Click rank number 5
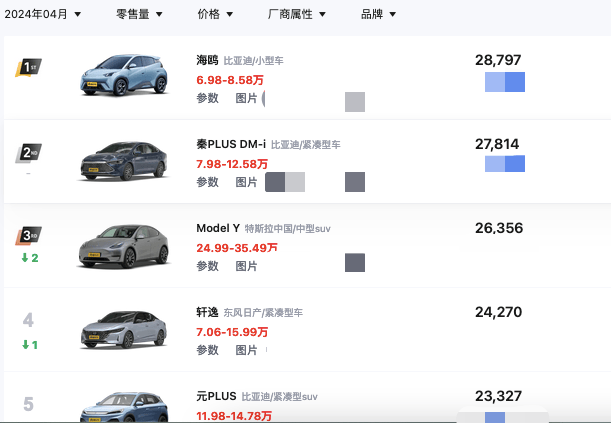The width and height of the screenshot is (611, 423). coord(28,404)
